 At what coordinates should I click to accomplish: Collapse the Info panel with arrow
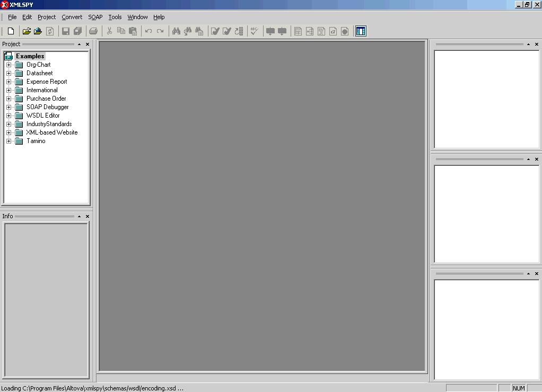(x=79, y=216)
